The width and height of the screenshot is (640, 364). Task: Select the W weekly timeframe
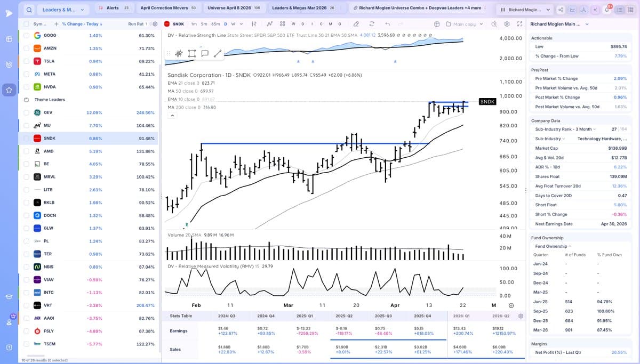pos(233,24)
